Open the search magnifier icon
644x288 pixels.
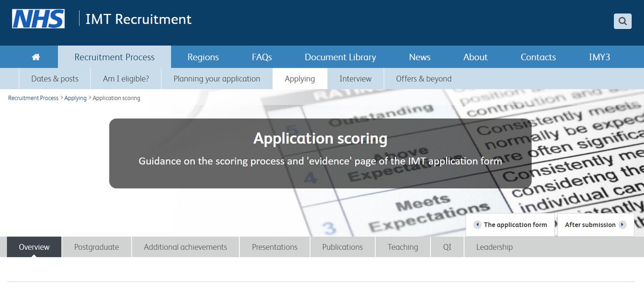(623, 21)
